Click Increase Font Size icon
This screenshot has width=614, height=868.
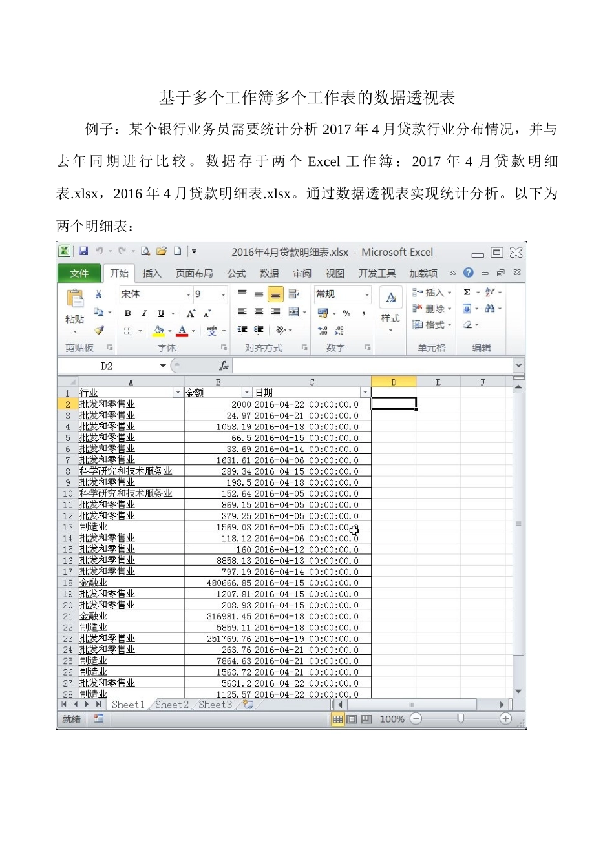tap(191, 313)
